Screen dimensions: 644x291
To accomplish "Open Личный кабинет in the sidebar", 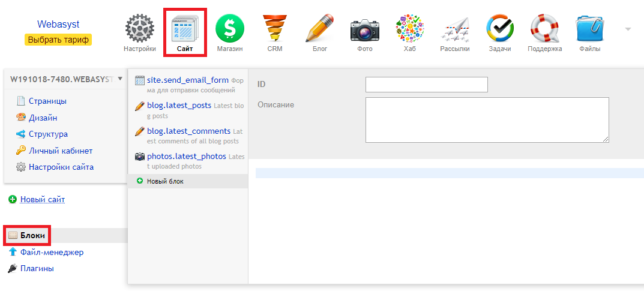I will point(61,151).
